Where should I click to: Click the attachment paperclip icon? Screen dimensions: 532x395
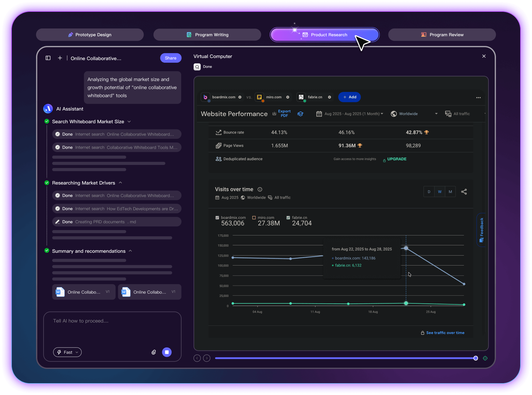(x=154, y=352)
